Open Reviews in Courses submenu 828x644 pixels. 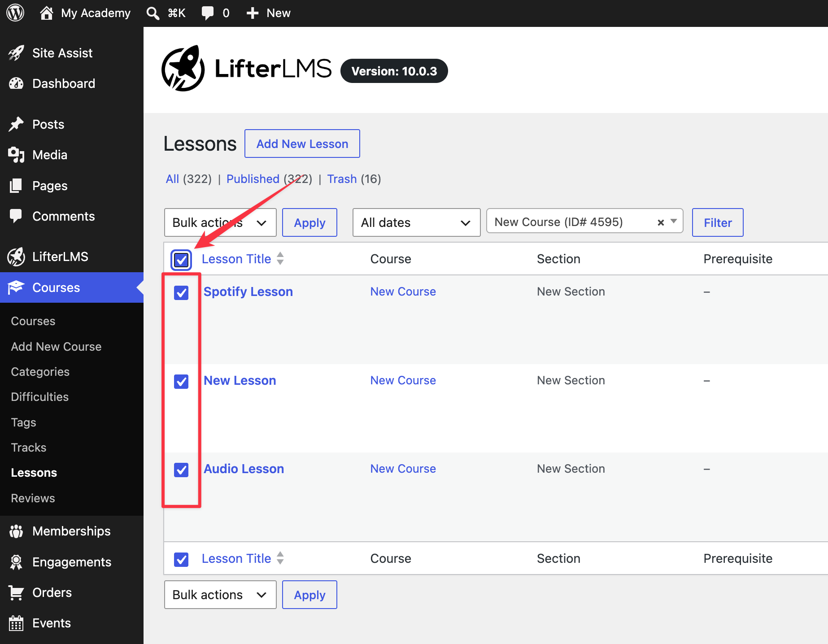[x=33, y=498]
